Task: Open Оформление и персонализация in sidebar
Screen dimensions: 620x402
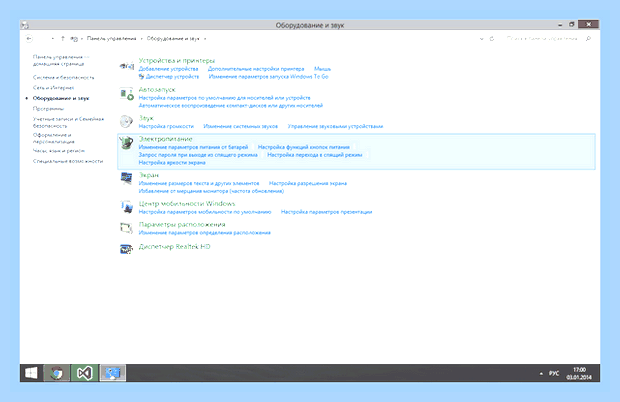Action: click(53, 138)
